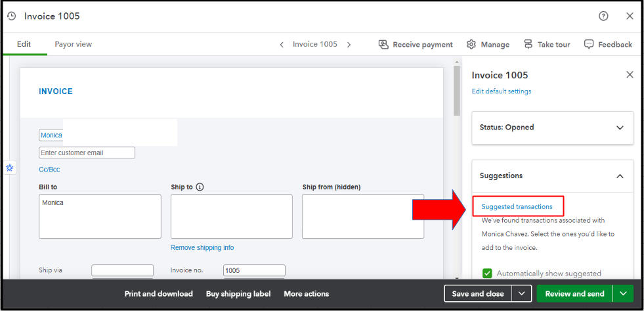Click the Take tour signpost icon
The image size is (644, 311).
point(528,45)
